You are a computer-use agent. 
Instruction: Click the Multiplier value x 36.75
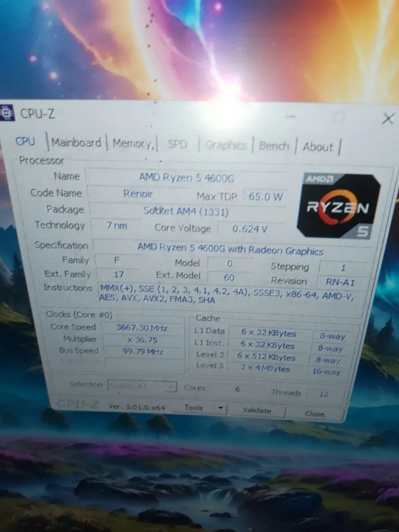pyautogui.click(x=143, y=340)
